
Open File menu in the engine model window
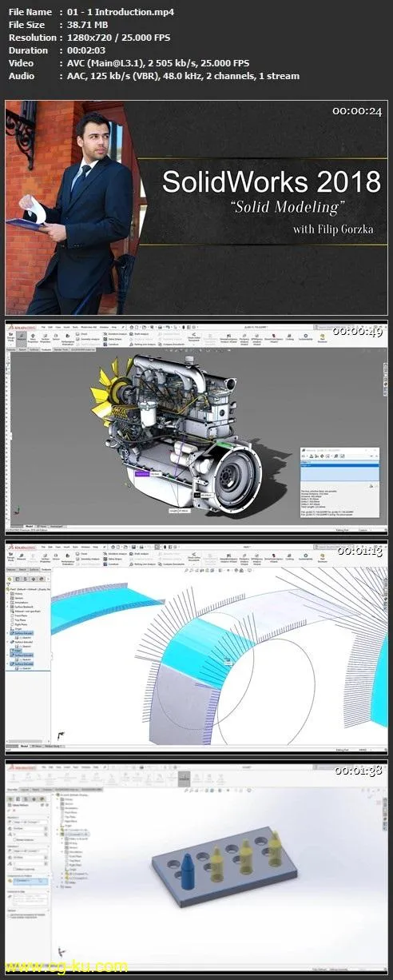coord(43,327)
